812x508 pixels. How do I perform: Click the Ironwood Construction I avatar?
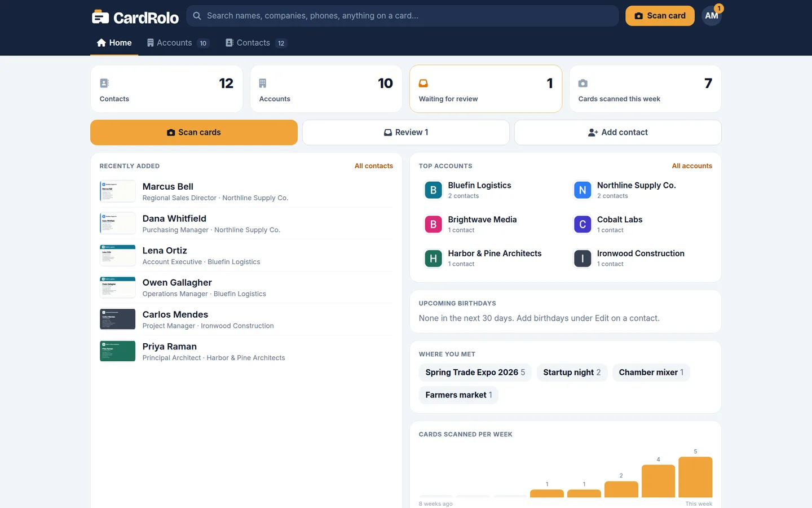click(582, 259)
